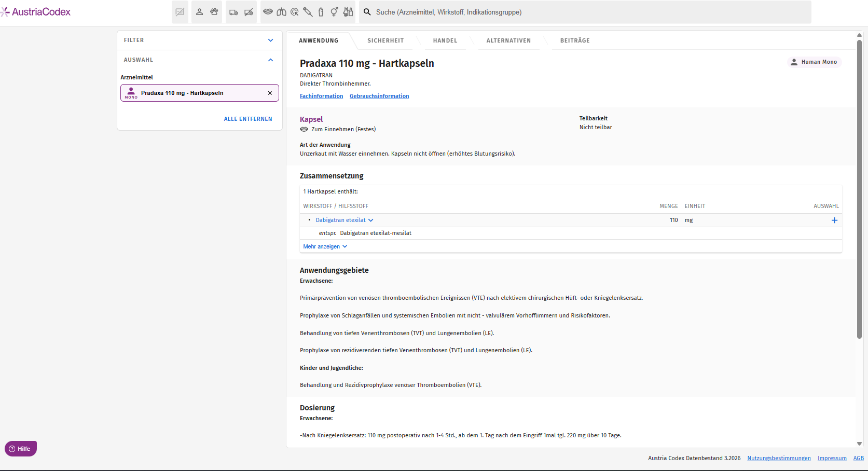Click the crossed-out card filter icon
The width and height of the screenshot is (868, 471).
tap(180, 12)
